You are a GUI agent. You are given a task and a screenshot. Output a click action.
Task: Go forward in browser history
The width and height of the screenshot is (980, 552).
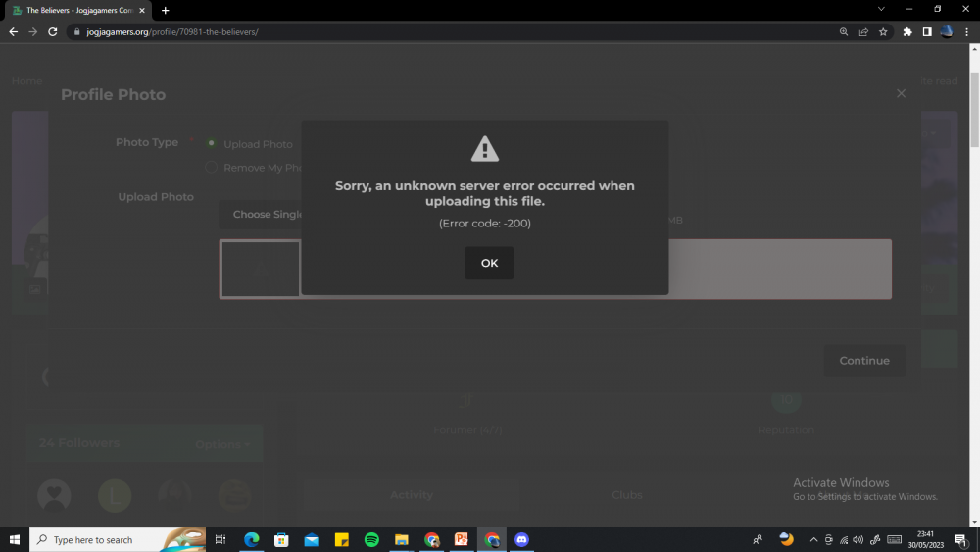point(33,32)
